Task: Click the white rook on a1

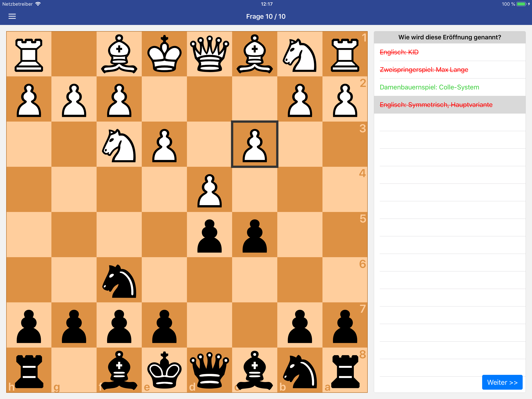Action: click(345, 54)
